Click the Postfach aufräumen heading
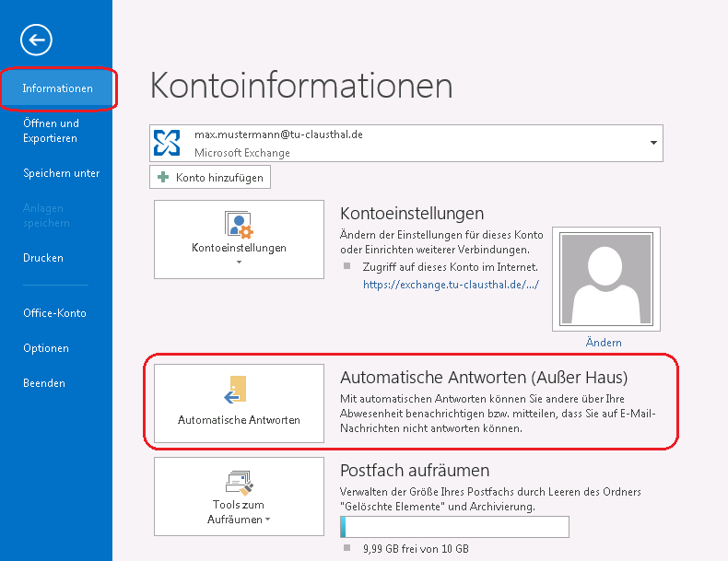The width and height of the screenshot is (728, 561). [415, 471]
